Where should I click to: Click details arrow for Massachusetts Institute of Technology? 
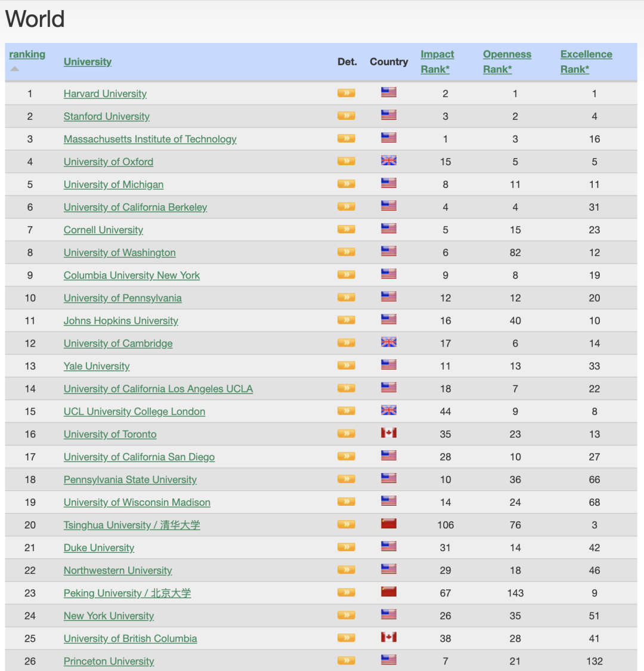click(x=346, y=138)
